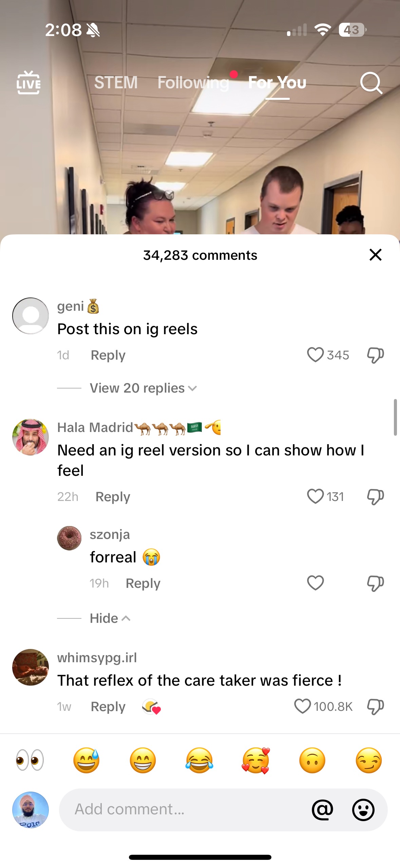Image resolution: width=400 pixels, height=868 pixels.
Task: Like szonja's "forreal" reply
Action: click(316, 583)
